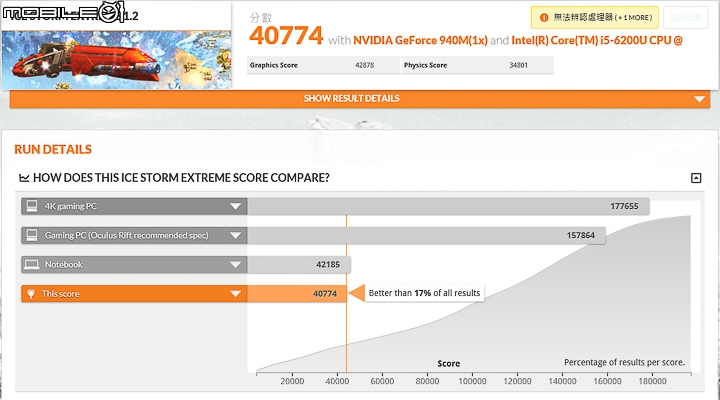Image resolution: width=720 pixels, height=400 pixels.
Task: Click the 4K gaming PC monitor icon
Action: [x=32, y=206]
